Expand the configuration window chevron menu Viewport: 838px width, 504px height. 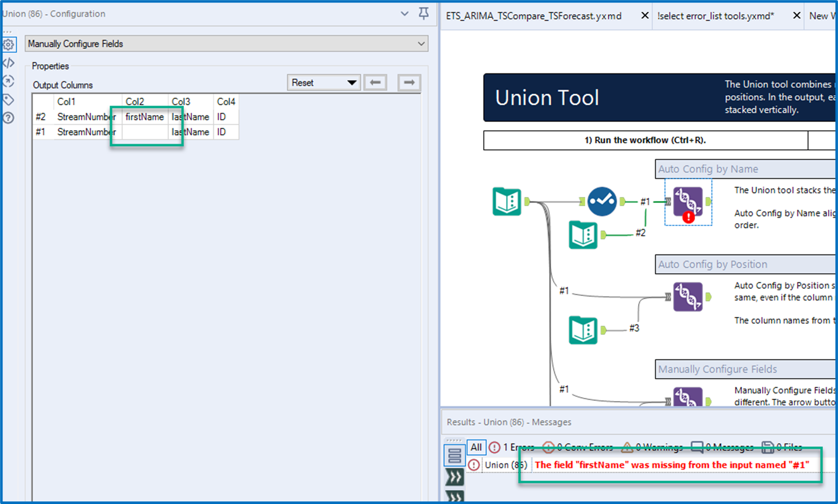tap(404, 14)
